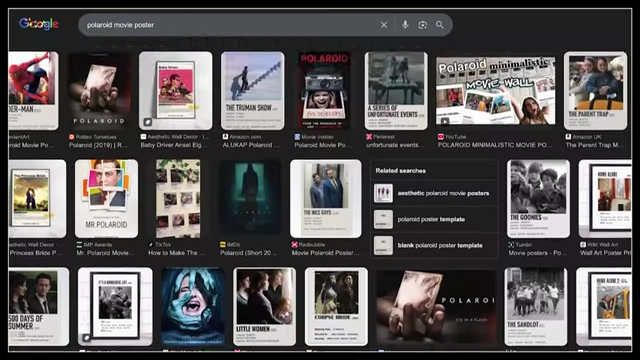
Task: Open search by image camera icon
Action: point(422,25)
